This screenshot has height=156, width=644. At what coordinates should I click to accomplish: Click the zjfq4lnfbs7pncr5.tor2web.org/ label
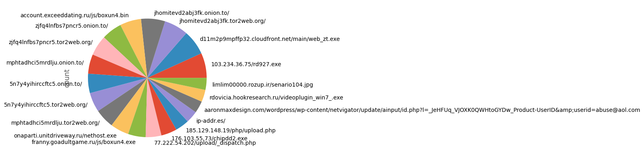tap(51, 42)
